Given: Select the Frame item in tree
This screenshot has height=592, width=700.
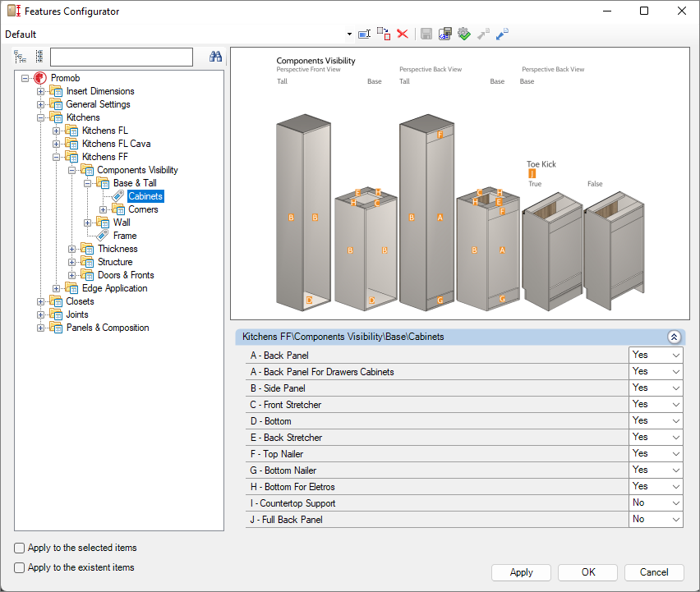Looking at the screenshot, I should click(x=125, y=236).
